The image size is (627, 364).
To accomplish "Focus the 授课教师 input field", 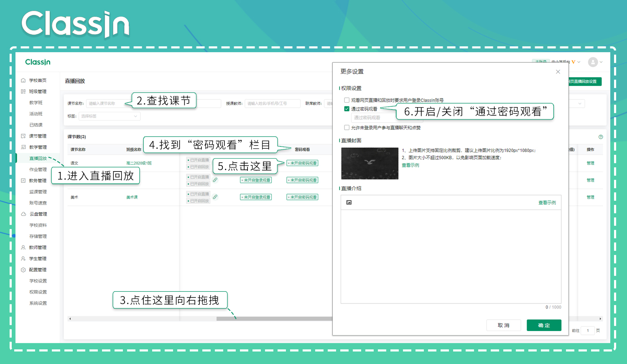I will point(273,104).
